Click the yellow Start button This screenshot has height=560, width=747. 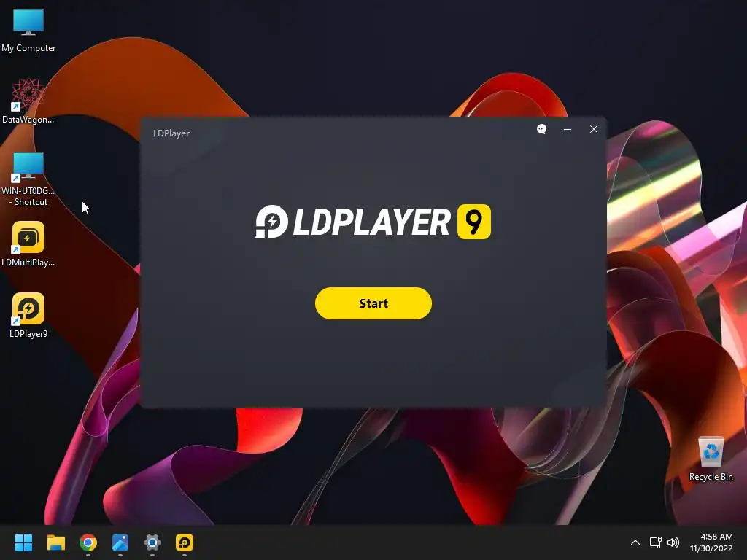(373, 303)
